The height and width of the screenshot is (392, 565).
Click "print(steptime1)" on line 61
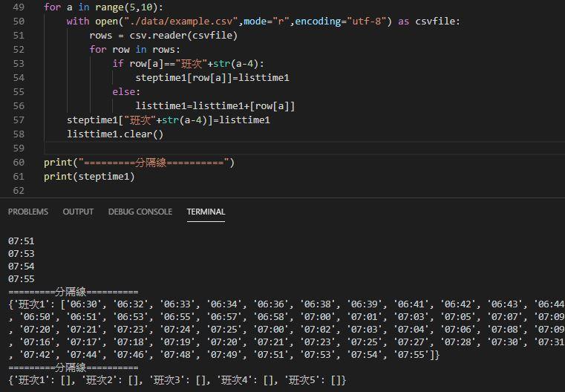point(89,177)
